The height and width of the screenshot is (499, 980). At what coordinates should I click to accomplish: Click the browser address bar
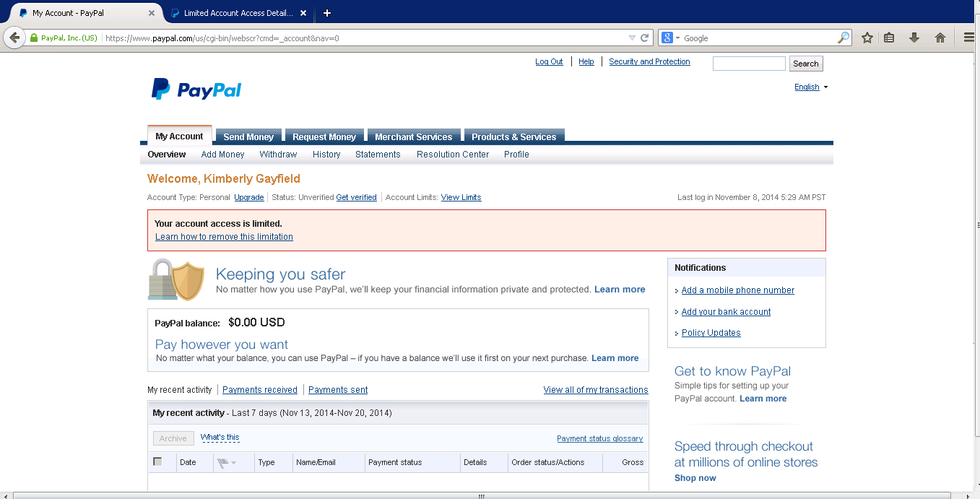pos(365,38)
